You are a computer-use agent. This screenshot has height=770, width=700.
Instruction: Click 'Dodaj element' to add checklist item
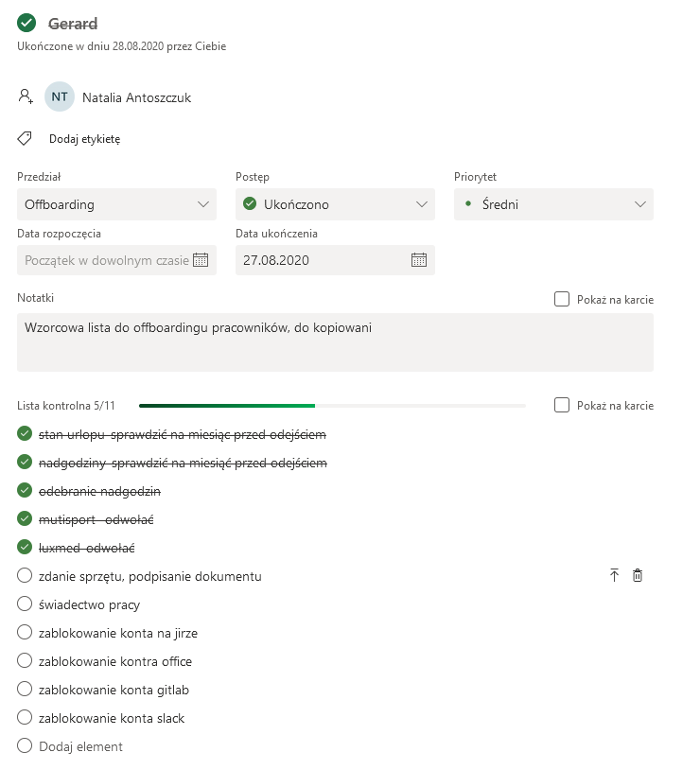pyautogui.click(x=80, y=746)
